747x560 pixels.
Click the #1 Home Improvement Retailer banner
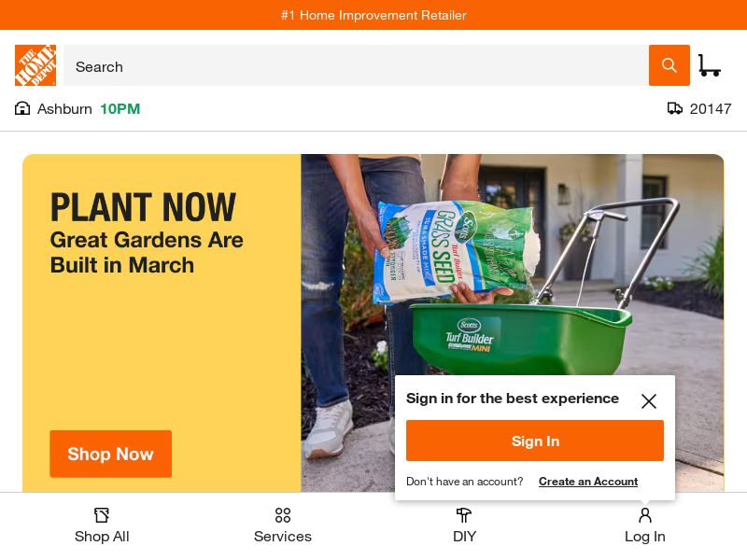(x=373, y=15)
